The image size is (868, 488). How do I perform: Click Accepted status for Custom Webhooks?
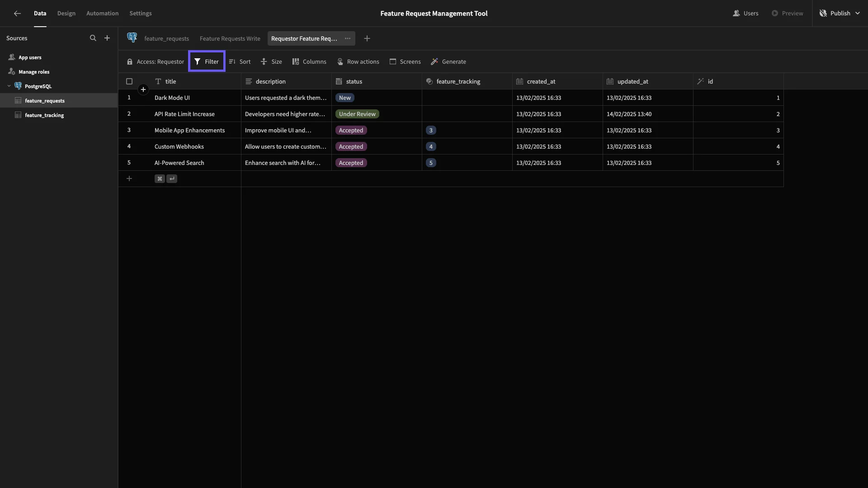coord(351,146)
